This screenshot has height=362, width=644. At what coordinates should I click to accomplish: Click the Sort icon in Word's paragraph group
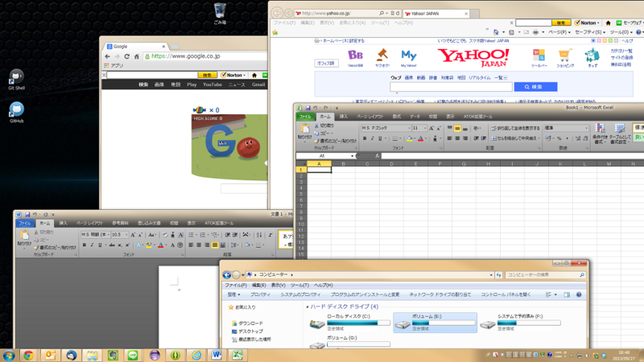coord(259,235)
